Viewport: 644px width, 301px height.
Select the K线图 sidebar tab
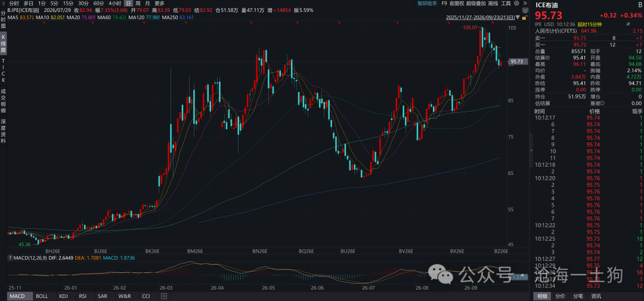pyautogui.click(x=4, y=45)
